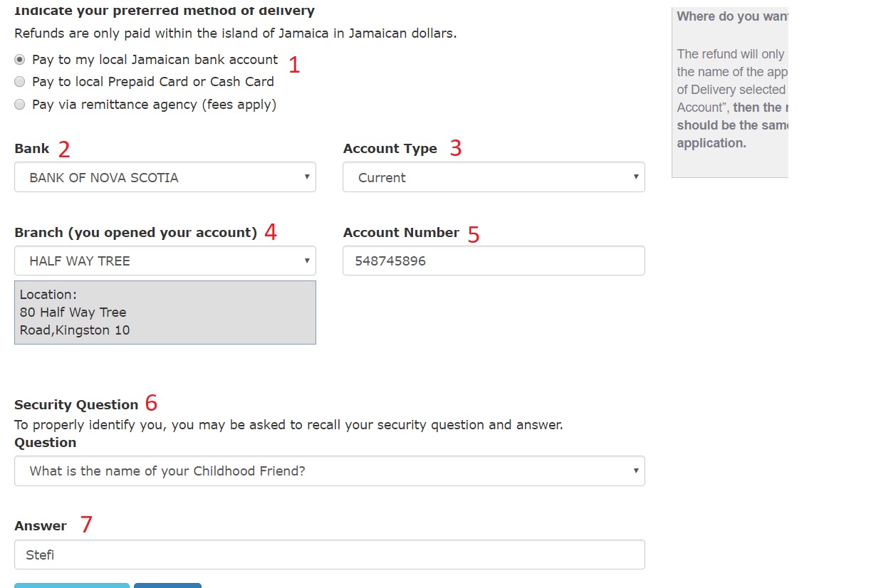
Task: Click the Account Type label
Action: [390, 149]
